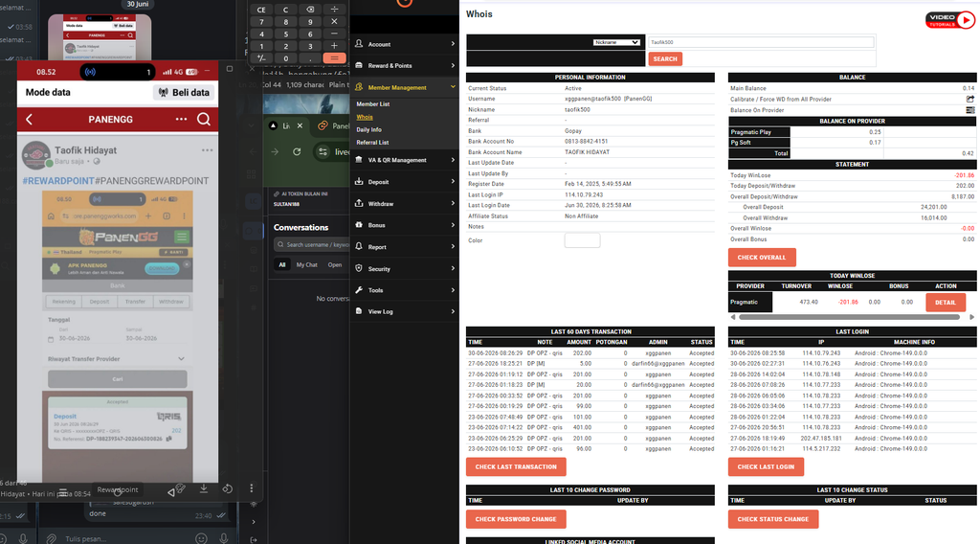The height and width of the screenshot is (544, 980).
Task: Open Whois in sidebar
Action: (365, 117)
